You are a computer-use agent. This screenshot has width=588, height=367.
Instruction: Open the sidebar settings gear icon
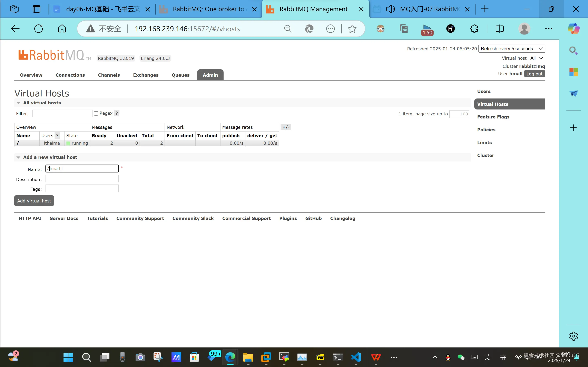(574, 336)
